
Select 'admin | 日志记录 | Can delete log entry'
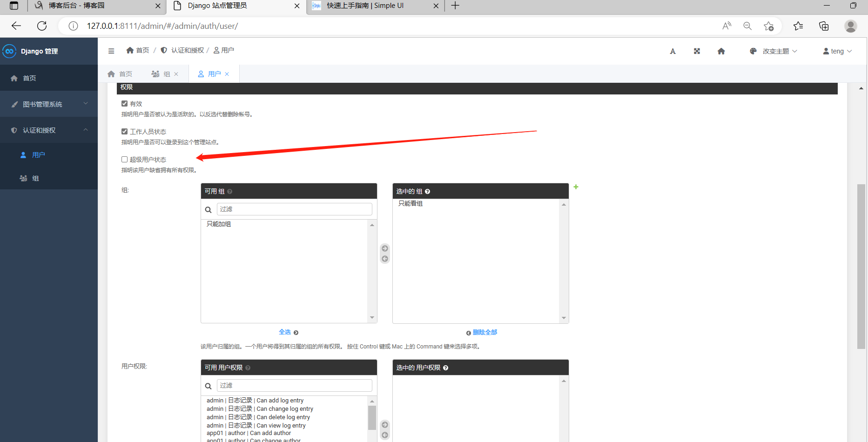[258, 417]
